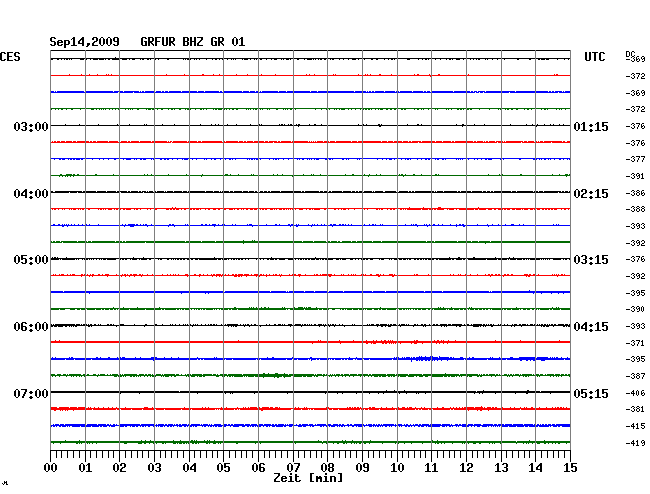Select the left time label "03:00"
650x494 pixels.
pos(31,126)
